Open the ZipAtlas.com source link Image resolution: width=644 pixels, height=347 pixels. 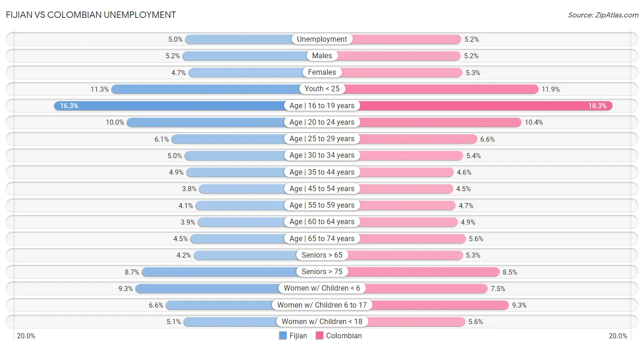[x=603, y=15]
